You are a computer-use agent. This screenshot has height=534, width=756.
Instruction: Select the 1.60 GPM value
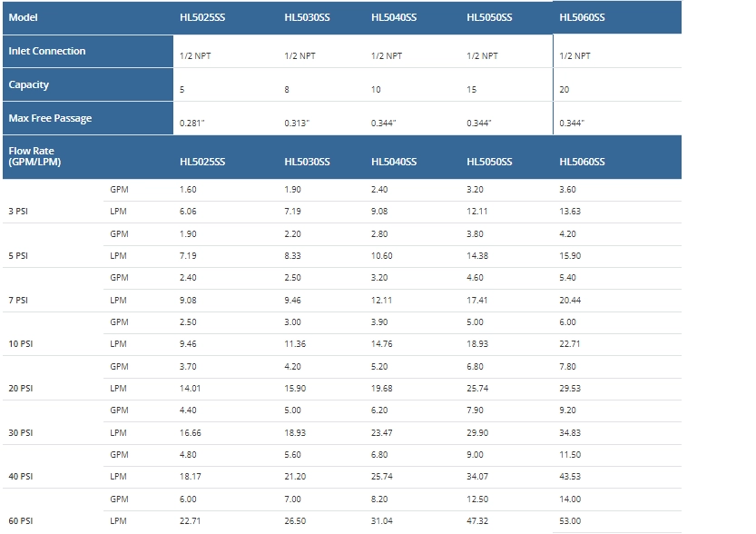tap(188, 190)
